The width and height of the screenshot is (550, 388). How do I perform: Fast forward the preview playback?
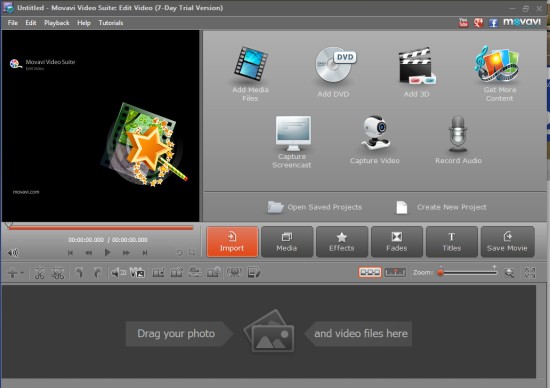tap(126, 253)
